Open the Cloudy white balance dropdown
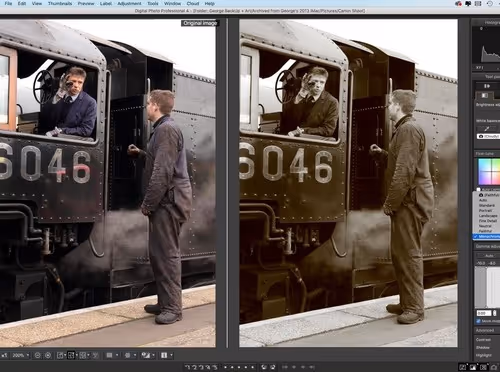500x372 pixels. tap(488, 136)
